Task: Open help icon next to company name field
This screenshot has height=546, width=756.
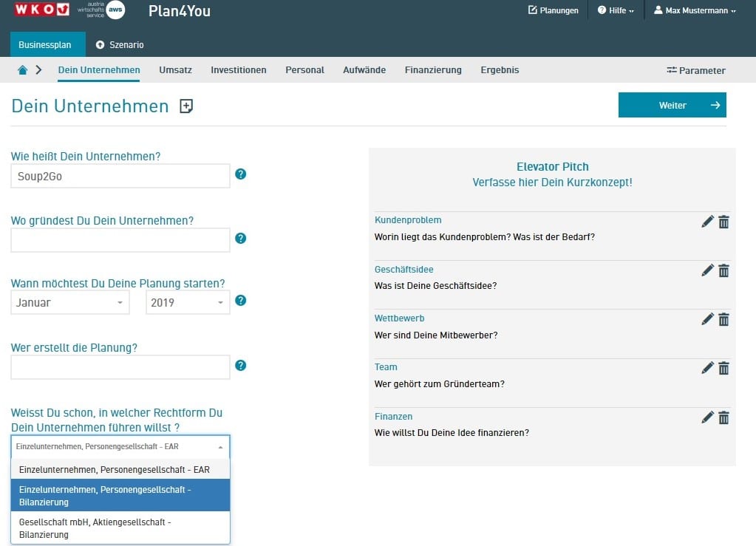Action: [x=240, y=174]
